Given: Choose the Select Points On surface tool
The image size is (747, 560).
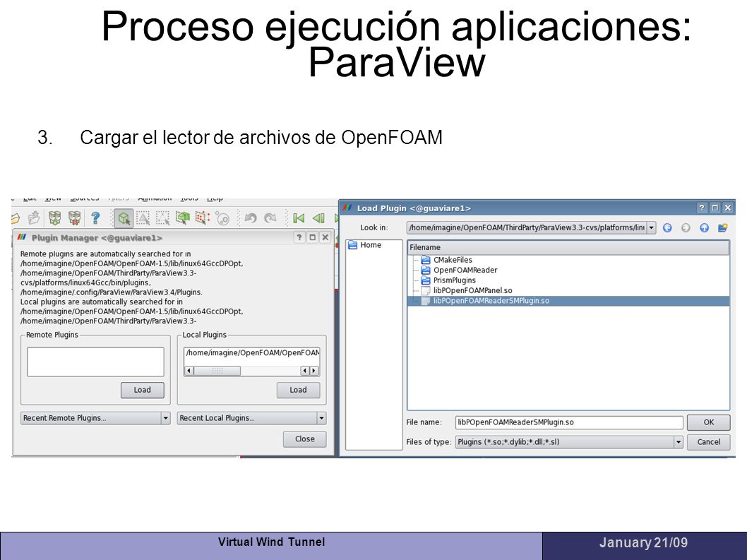Looking at the screenshot, I should tap(162, 218).
